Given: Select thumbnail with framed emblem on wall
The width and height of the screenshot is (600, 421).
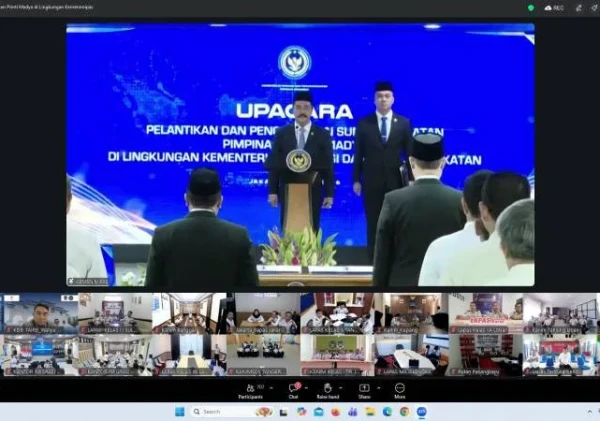Looking at the screenshot, I should (x=115, y=313).
